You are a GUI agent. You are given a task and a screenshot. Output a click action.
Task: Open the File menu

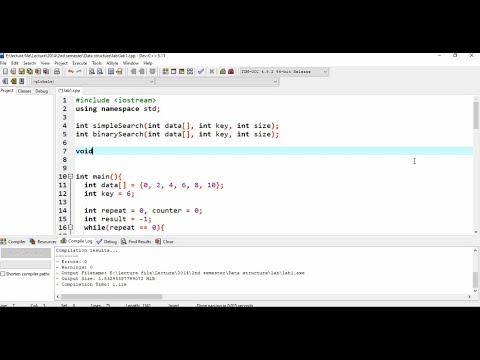pyautogui.click(x=3, y=63)
